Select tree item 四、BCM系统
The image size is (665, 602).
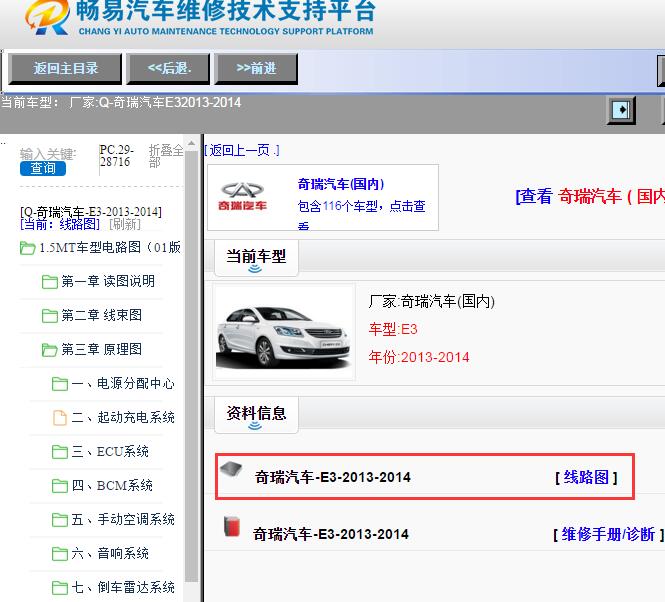pos(112,485)
